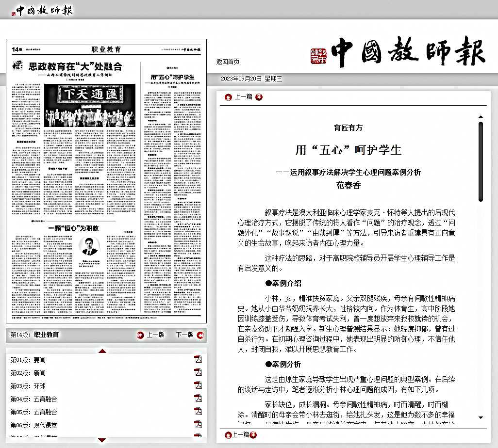Click the right-arrow icon after 上一篇 above the article
The width and height of the screenshot is (498, 448).
[x=259, y=97]
